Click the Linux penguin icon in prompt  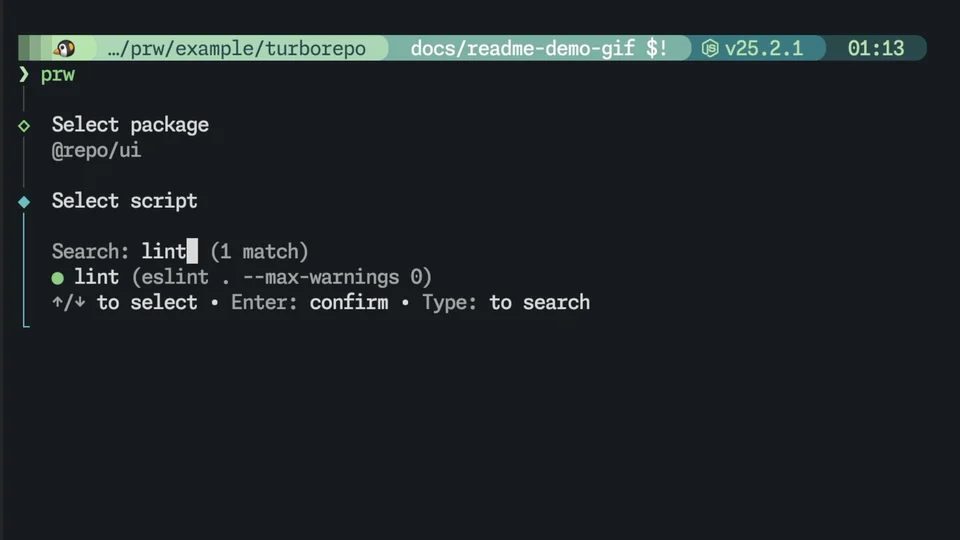[x=64, y=48]
